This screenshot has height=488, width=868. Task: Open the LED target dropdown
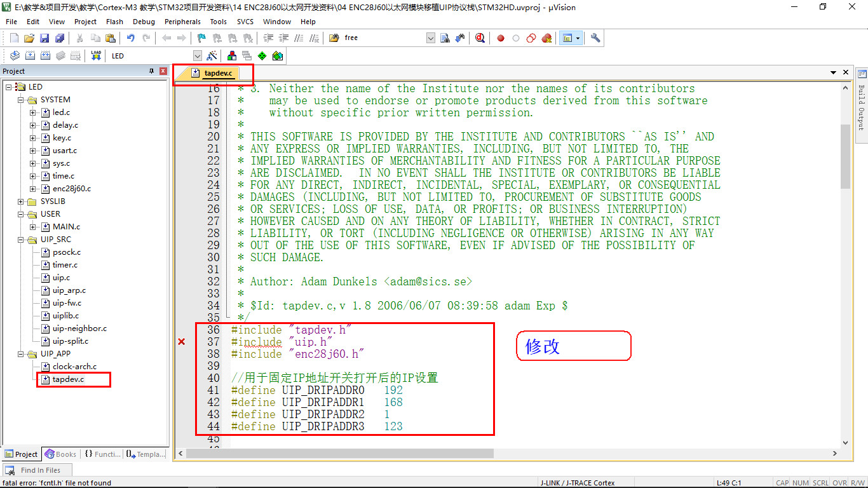pyautogui.click(x=197, y=56)
